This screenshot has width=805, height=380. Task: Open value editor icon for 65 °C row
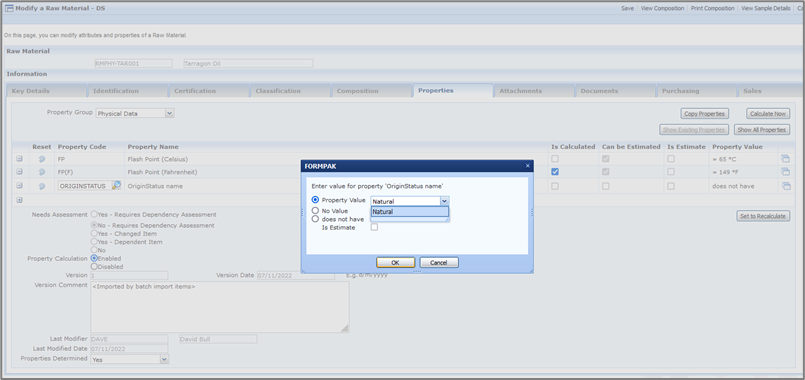coord(786,159)
